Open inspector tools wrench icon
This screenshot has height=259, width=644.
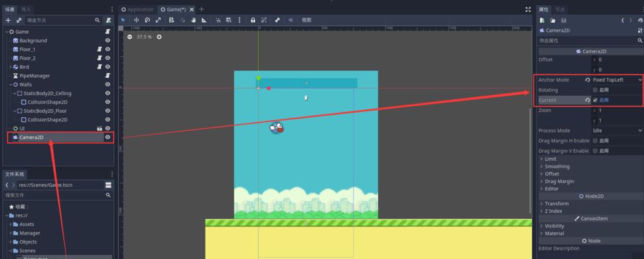[x=640, y=30]
